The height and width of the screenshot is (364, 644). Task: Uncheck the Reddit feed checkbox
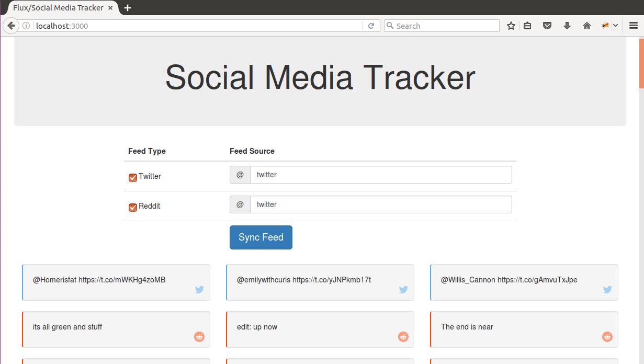tap(133, 208)
